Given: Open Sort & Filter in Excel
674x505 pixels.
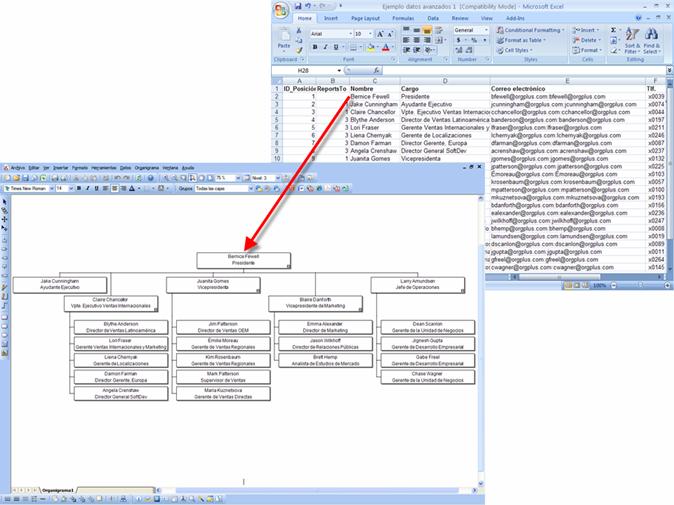Looking at the screenshot, I should (x=632, y=41).
